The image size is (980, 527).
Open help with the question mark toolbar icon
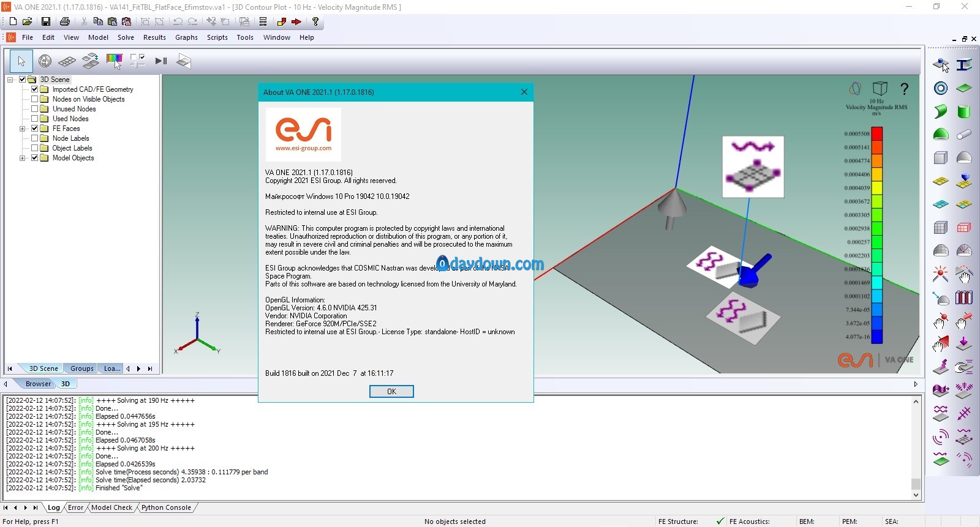pyautogui.click(x=315, y=21)
